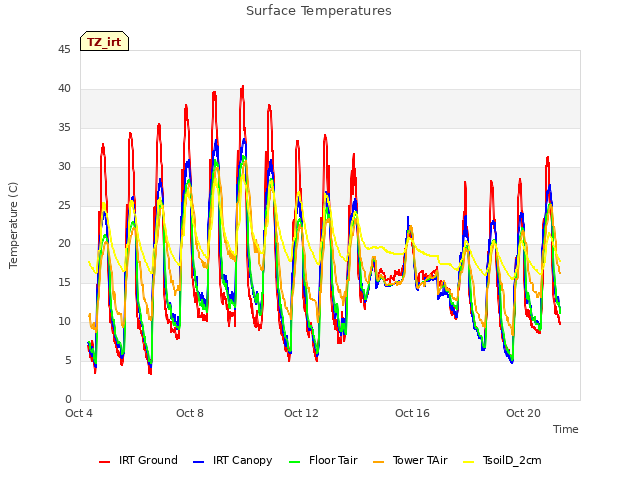Click the 0 y-axis tick label
The width and height of the screenshot is (640, 480).
[x=68, y=400]
